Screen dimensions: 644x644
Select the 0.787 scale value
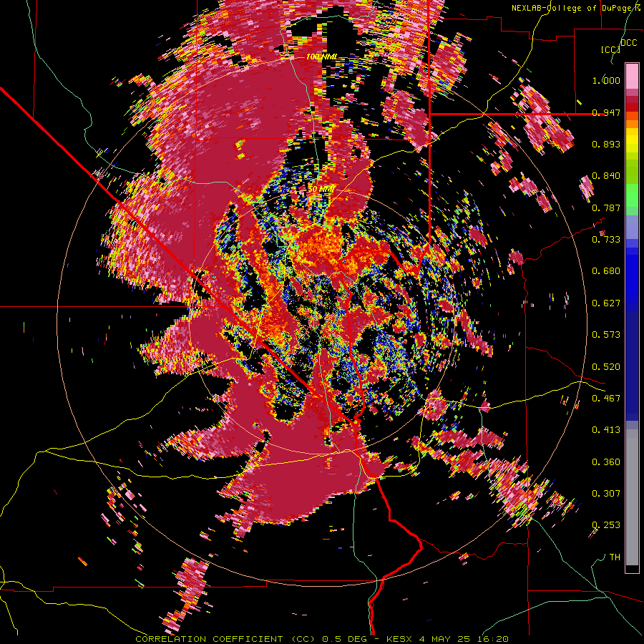pyautogui.click(x=606, y=208)
